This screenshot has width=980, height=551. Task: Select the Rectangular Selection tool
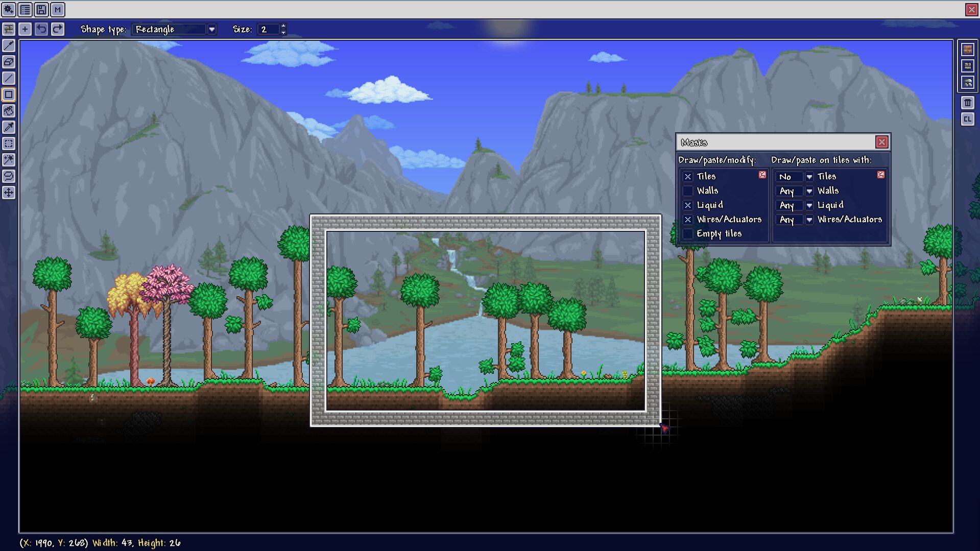click(x=9, y=143)
